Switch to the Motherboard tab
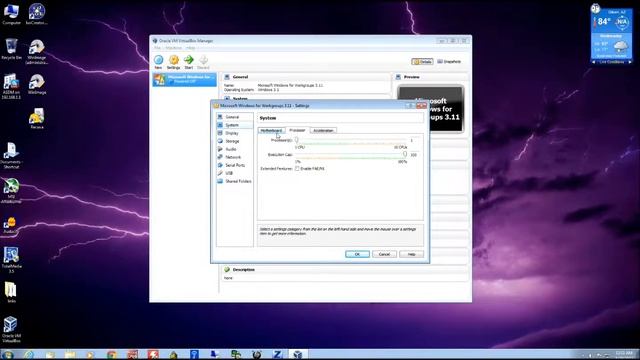 click(271, 131)
